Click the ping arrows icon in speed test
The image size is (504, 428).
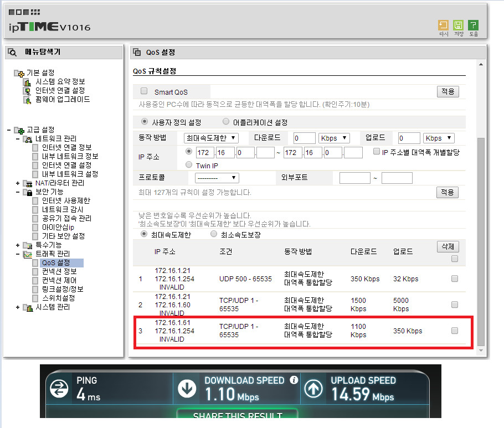59,388
